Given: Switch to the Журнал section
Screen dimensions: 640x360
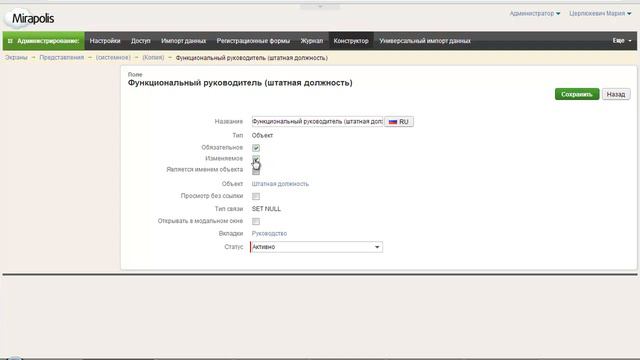Looking at the screenshot, I should pos(311,41).
